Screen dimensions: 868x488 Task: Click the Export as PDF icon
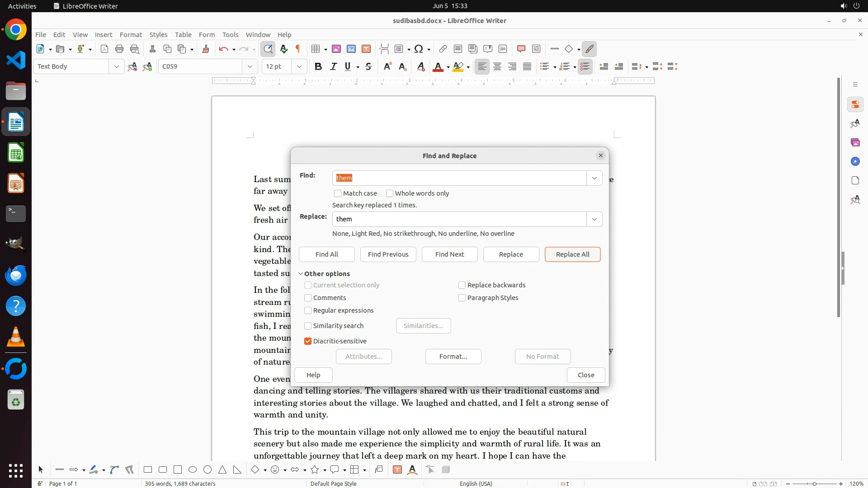click(x=104, y=49)
